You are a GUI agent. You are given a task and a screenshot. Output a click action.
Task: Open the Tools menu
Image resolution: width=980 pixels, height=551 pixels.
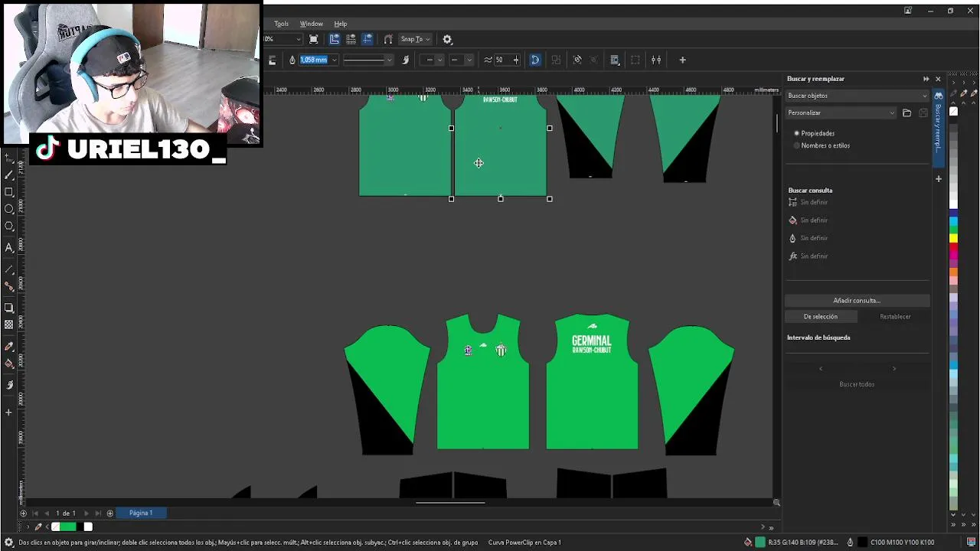click(x=281, y=24)
